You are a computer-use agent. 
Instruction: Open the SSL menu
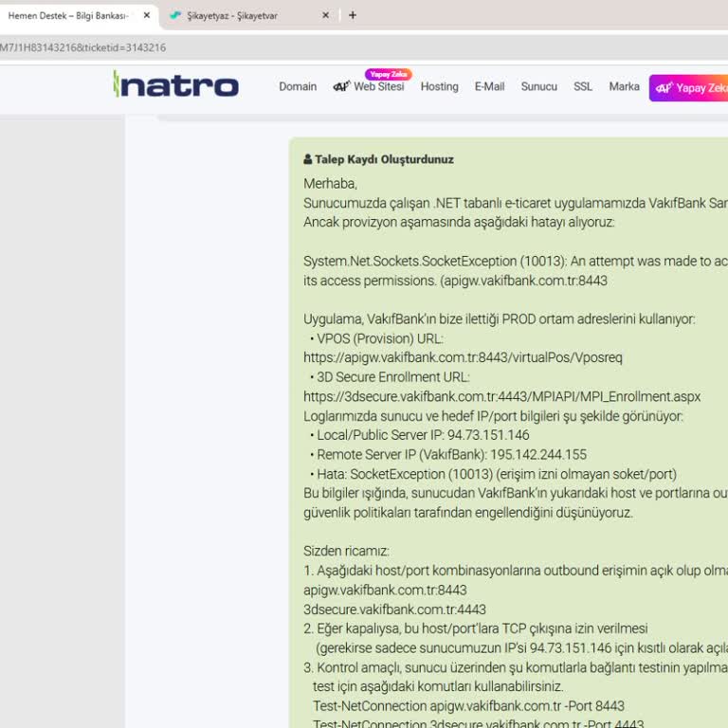583,87
